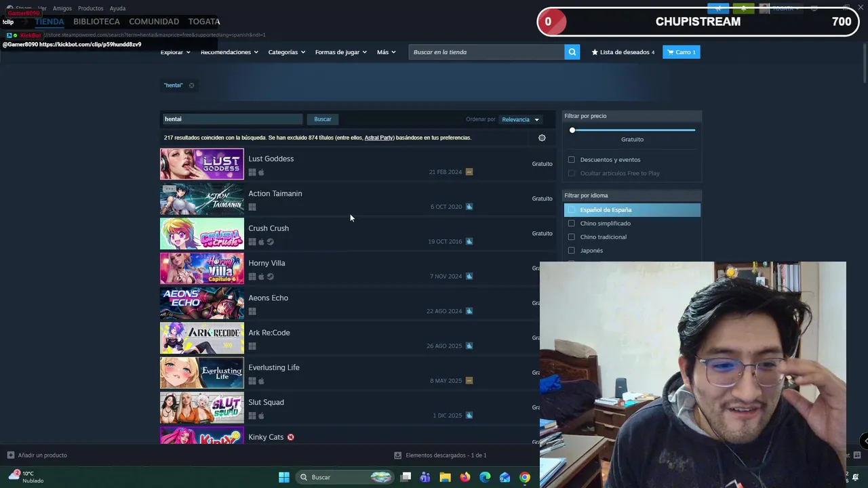Image resolution: width=868 pixels, height=488 pixels.
Task: Go to the BIBLIOTECA tab
Action: coord(96,22)
